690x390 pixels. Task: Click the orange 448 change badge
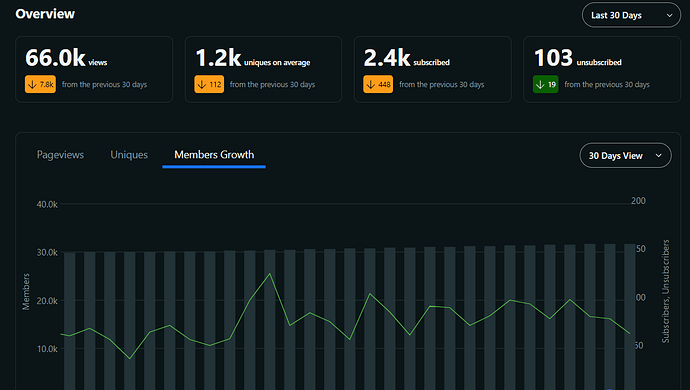click(378, 85)
